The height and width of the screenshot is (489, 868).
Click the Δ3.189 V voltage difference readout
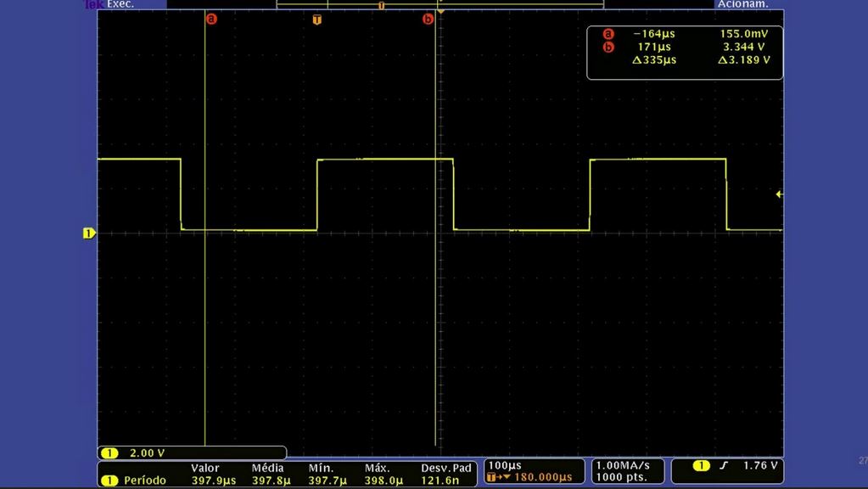coord(744,59)
